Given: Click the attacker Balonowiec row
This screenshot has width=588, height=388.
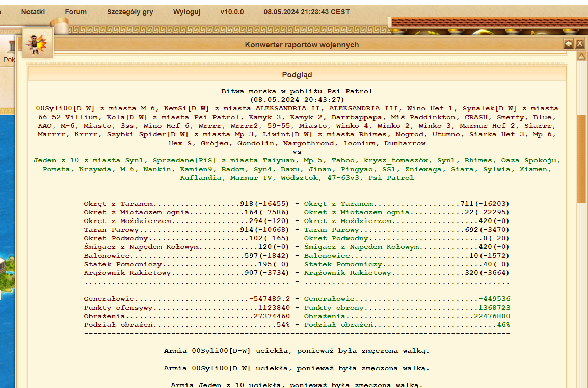Looking at the screenshot, I should tap(186, 255).
